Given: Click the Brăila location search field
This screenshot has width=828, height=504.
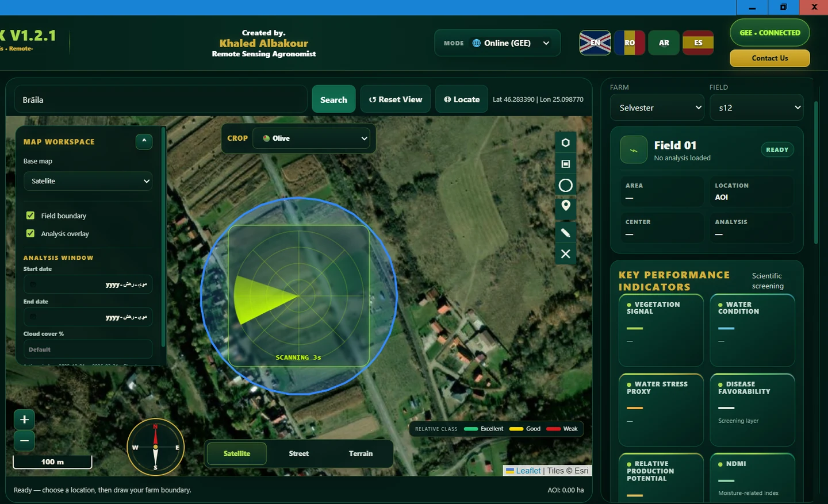Looking at the screenshot, I should coord(160,99).
